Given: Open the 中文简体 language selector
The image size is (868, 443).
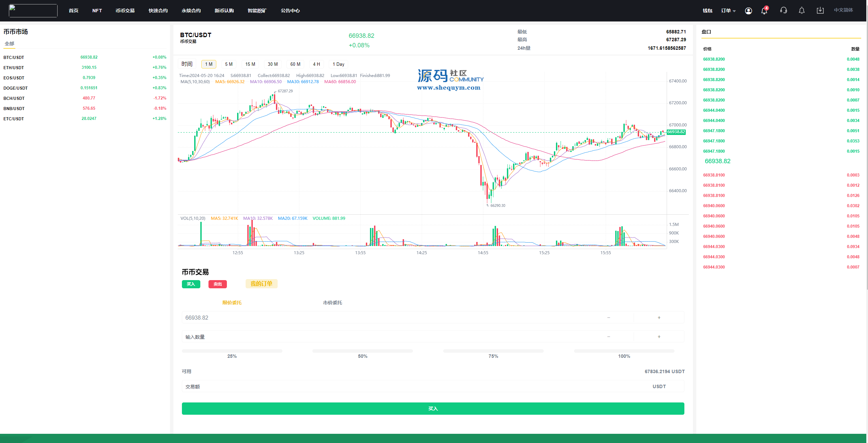Looking at the screenshot, I should [843, 10].
